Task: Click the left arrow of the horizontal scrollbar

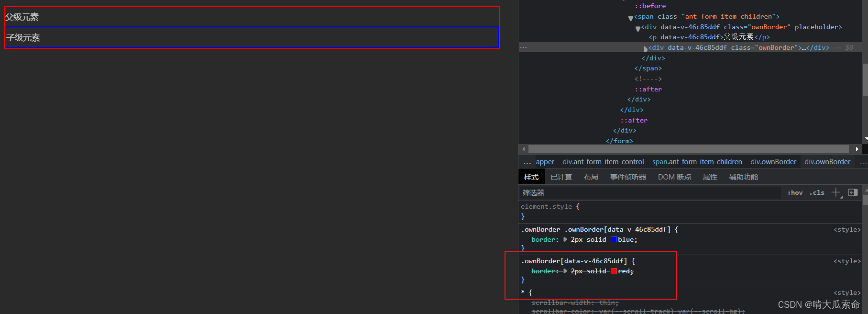Action: (x=524, y=149)
